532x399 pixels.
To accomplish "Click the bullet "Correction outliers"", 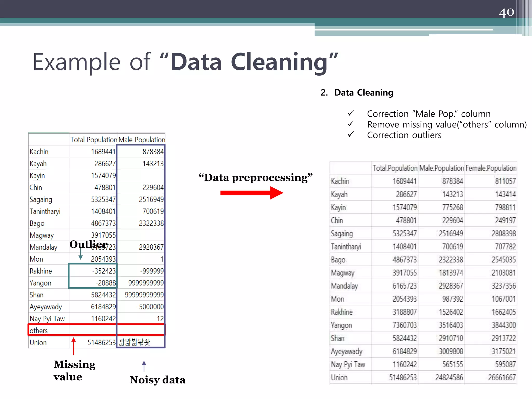I will pyautogui.click(x=404, y=135).
